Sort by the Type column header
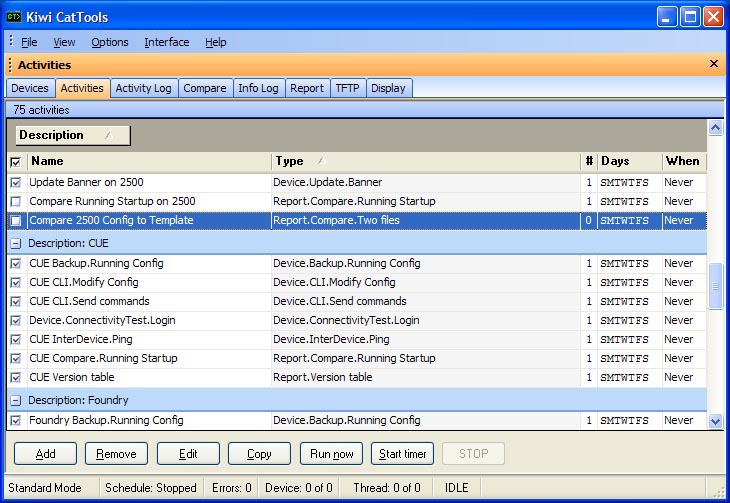 click(426, 161)
